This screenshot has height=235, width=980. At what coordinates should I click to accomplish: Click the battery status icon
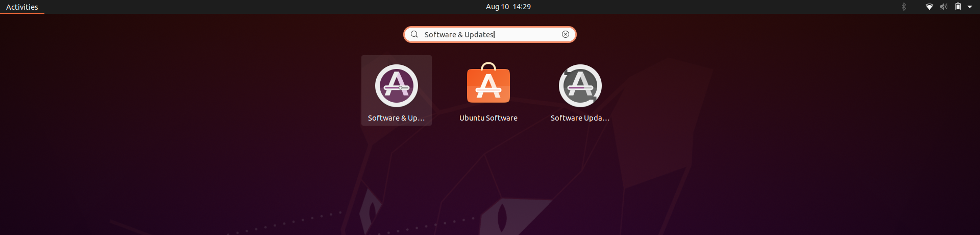pyautogui.click(x=958, y=7)
